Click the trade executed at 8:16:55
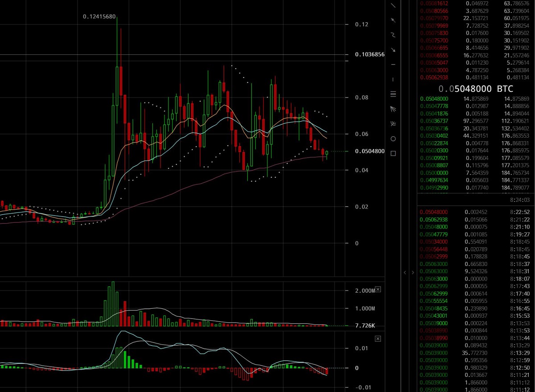The width and height of the screenshot is (535, 392). tap(476, 301)
